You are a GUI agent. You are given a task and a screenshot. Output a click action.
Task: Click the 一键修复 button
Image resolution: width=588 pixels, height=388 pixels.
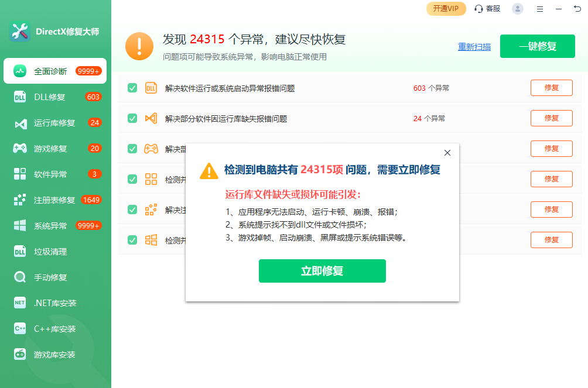[537, 47]
